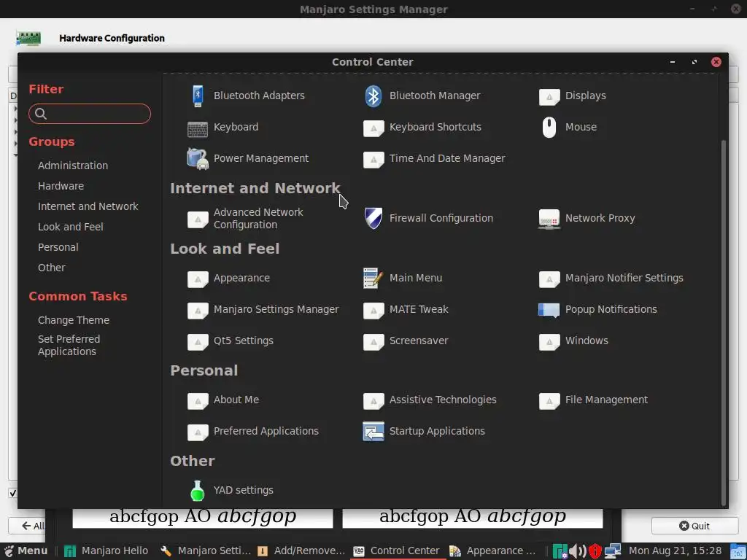
Task: Jump to Other group in sidebar
Action: click(52, 268)
